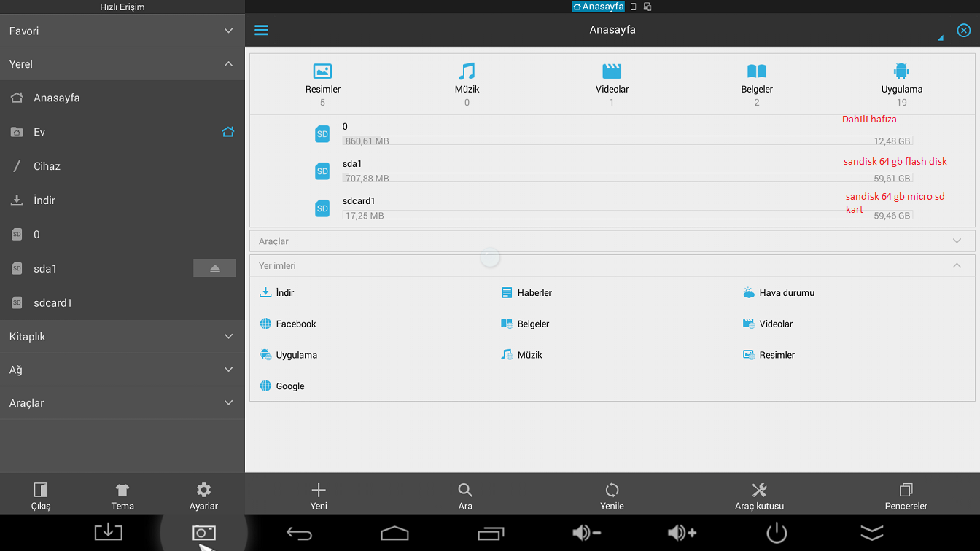Open sdcard1 storage in main panel
Screen dimensions: 980x551
(x=612, y=208)
